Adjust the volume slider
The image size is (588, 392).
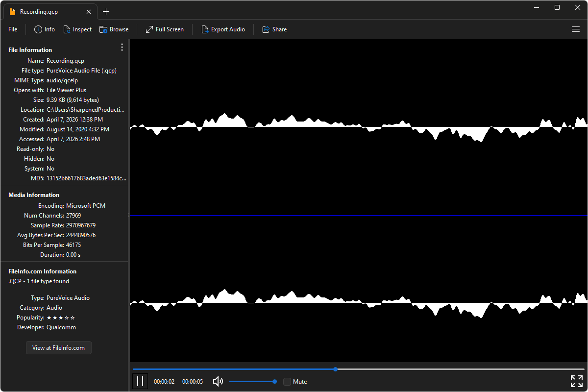click(x=252, y=381)
